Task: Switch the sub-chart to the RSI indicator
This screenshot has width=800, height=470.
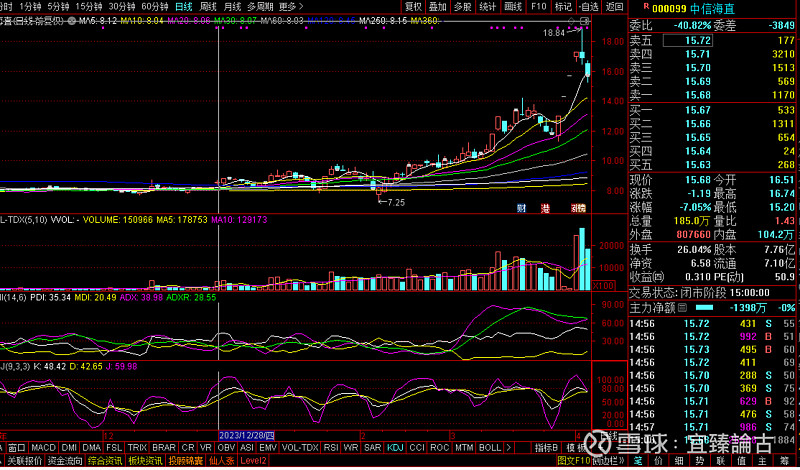Action: (331, 448)
